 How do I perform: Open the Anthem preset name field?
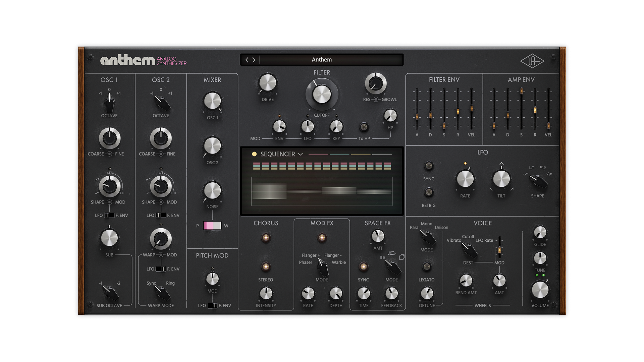[322, 59]
